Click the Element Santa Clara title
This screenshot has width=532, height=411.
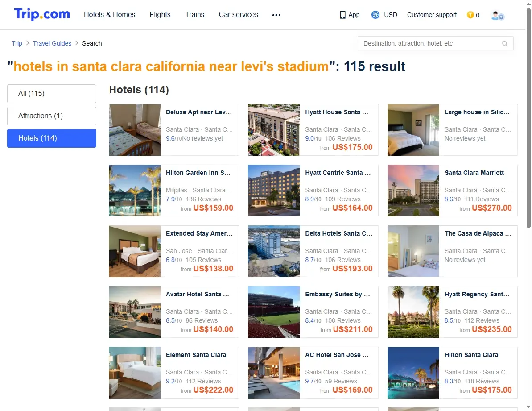[196, 355]
